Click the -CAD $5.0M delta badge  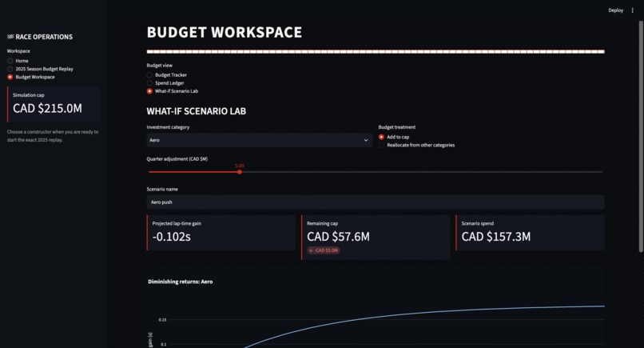point(324,250)
